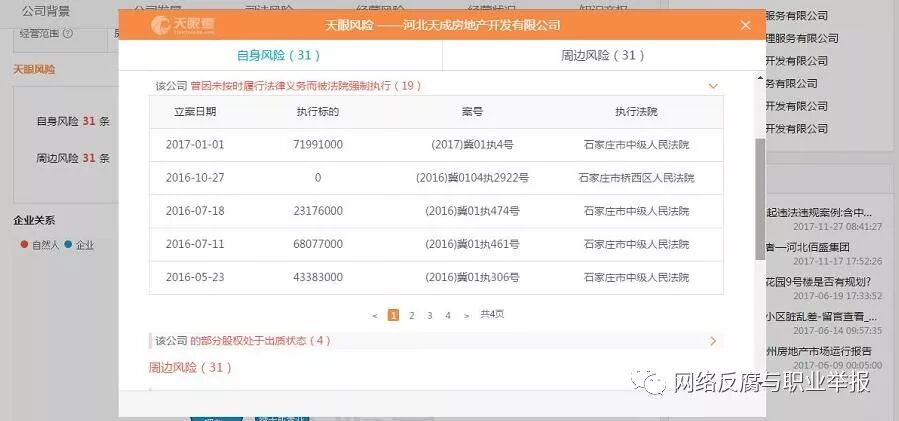Click amount 71991000 cell
Screen dimensions: 899x421
[318, 145]
